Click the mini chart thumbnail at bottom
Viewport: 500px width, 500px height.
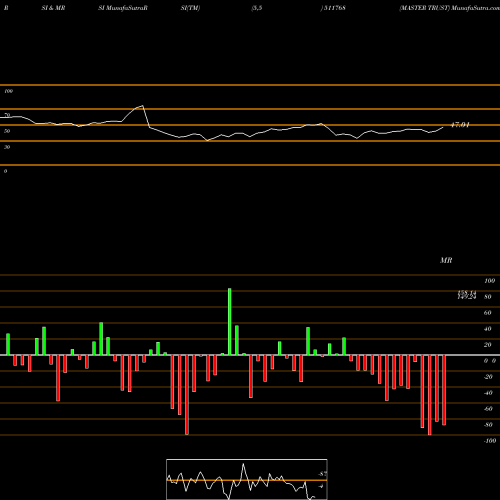(247, 479)
